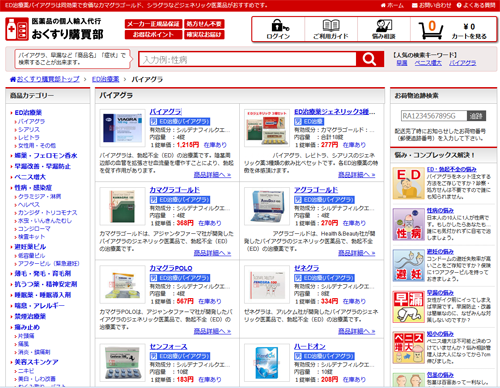
Task: Open the アグラゴールド product title link
Action: click(316, 190)
